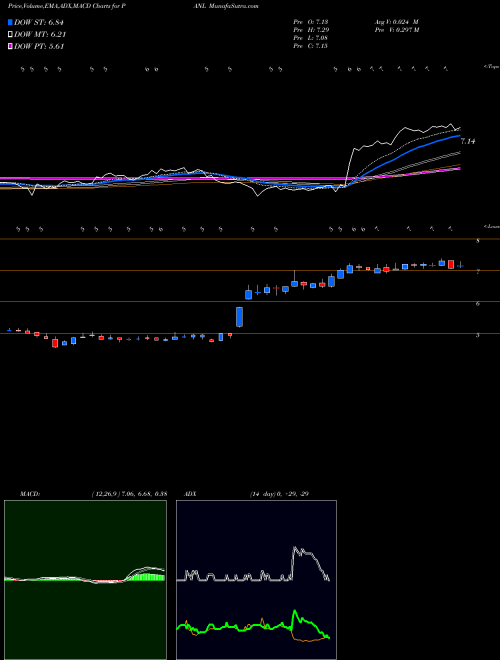Click the price axis label 5
The image size is (500, 660).
pyautogui.click(x=478, y=335)
